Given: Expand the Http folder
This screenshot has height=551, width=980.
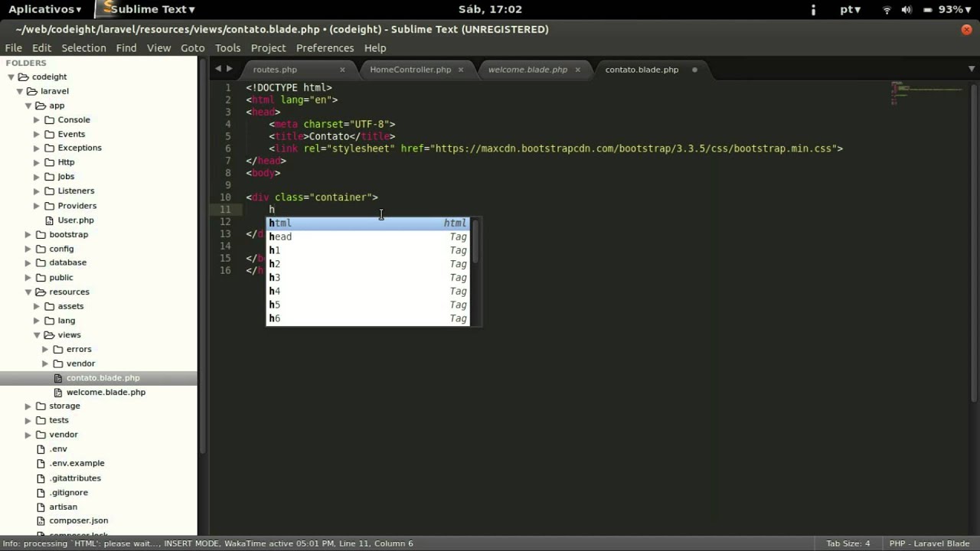Looking at the screenshot, I should pos(37,162).
